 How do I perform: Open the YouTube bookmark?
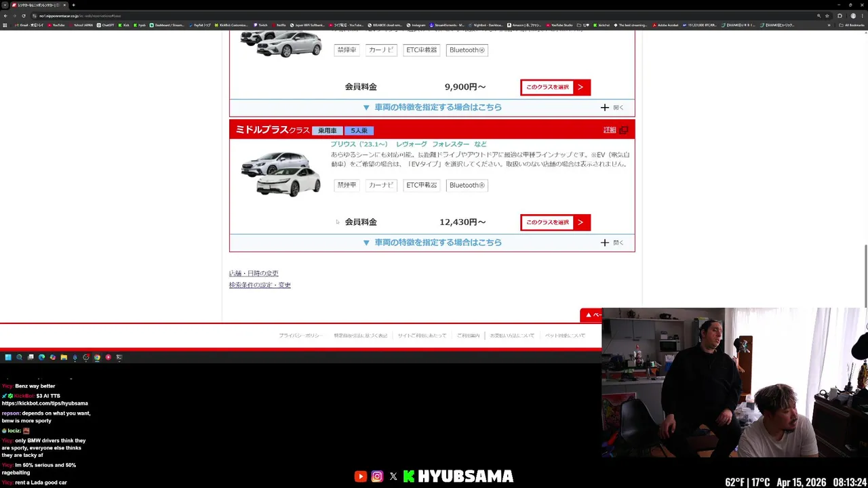56,25
